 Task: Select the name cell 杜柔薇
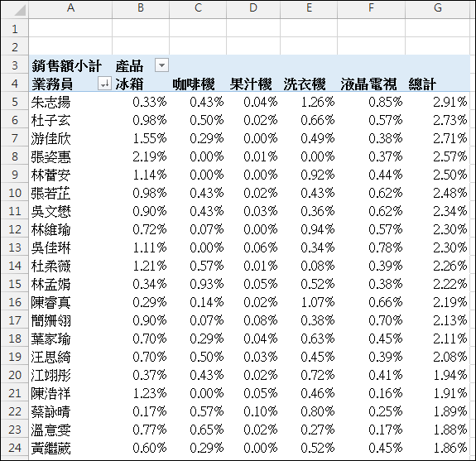coord(70,266)
